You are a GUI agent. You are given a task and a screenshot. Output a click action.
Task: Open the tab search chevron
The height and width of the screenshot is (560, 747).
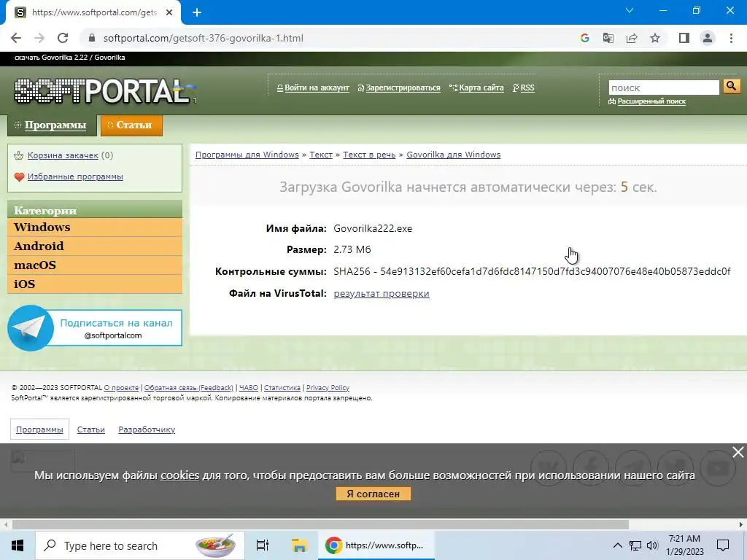pyautogui.click(x=630, y=10)
